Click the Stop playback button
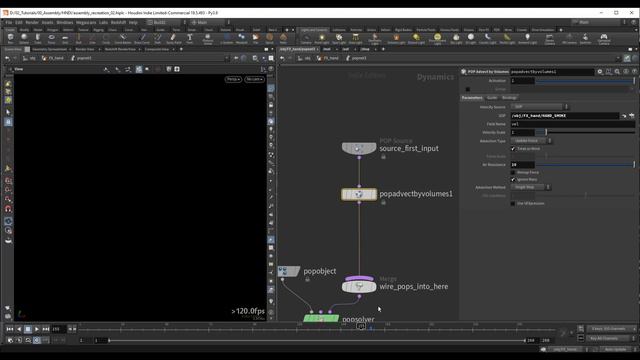Image resolution: width=640 pixels, height=360 pixels. [28, 329]
